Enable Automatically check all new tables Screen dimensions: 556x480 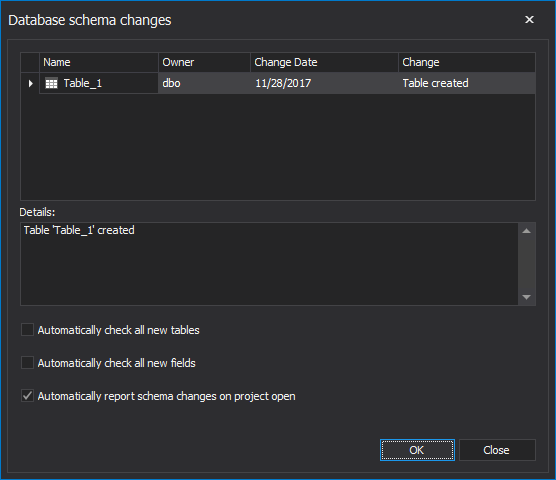tap(27, 330)
